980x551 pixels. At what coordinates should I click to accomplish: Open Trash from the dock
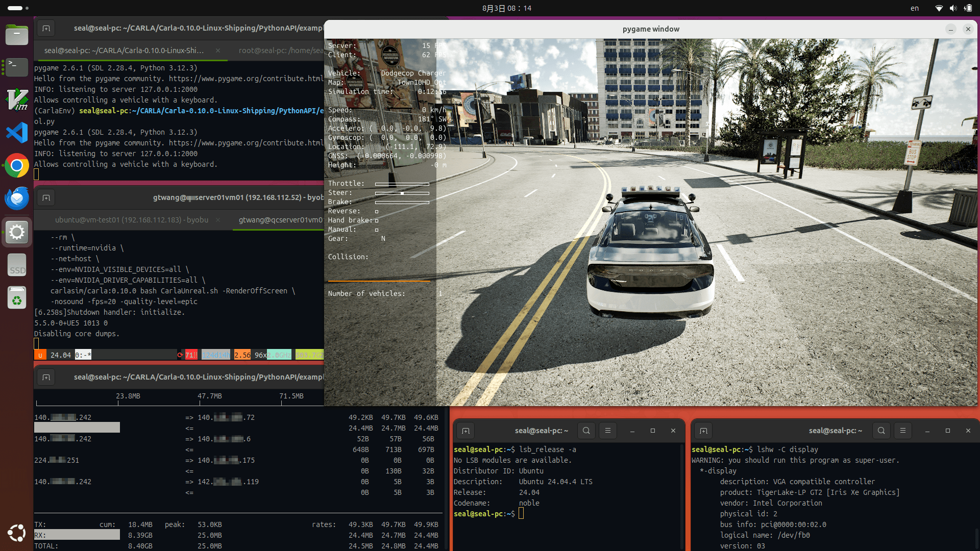point(17,297)
